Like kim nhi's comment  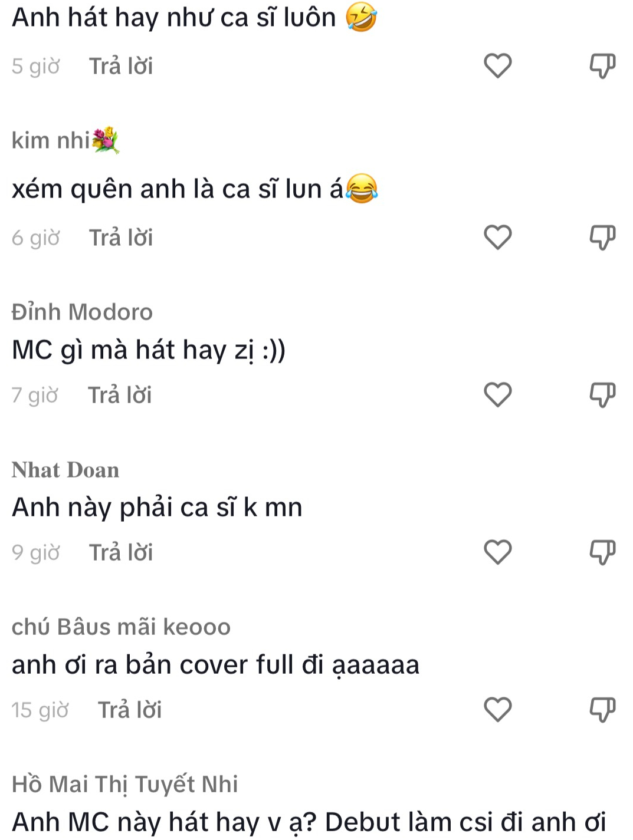[497, 237]
